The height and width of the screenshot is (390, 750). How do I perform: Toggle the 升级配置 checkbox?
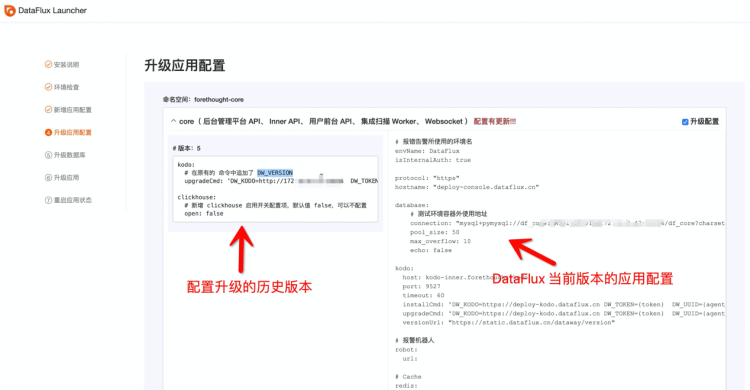tap(685, 122)
